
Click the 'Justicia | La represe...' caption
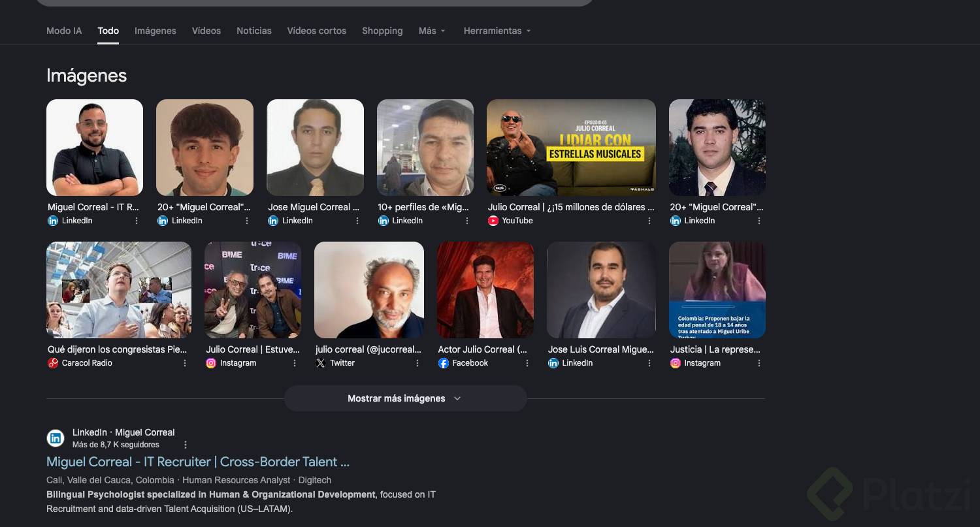point(715,349)
